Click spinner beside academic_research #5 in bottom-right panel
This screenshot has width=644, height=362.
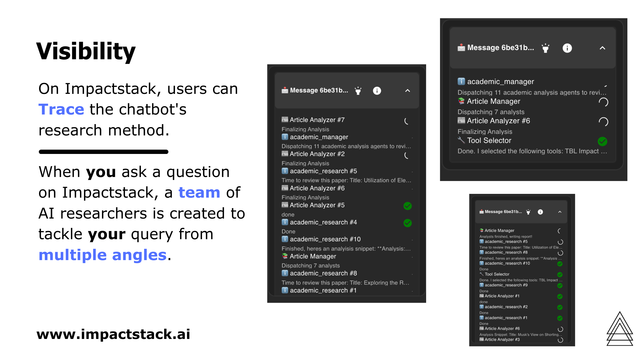coord(560,242)
